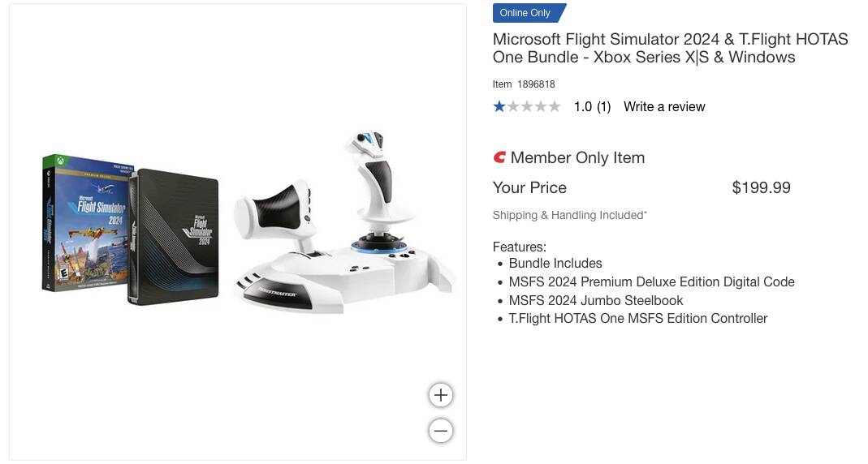Click the item number 1896818
The image size is (868, 464).
(536, 84)
